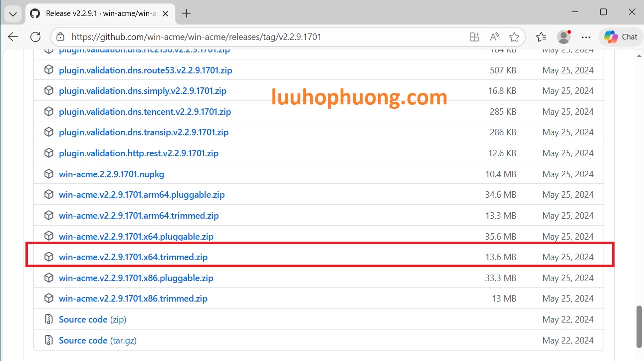The width and height of the screenshot is (644, 361).
Task: Navigate back with the left arrow icon
Action: coord(12,36)
